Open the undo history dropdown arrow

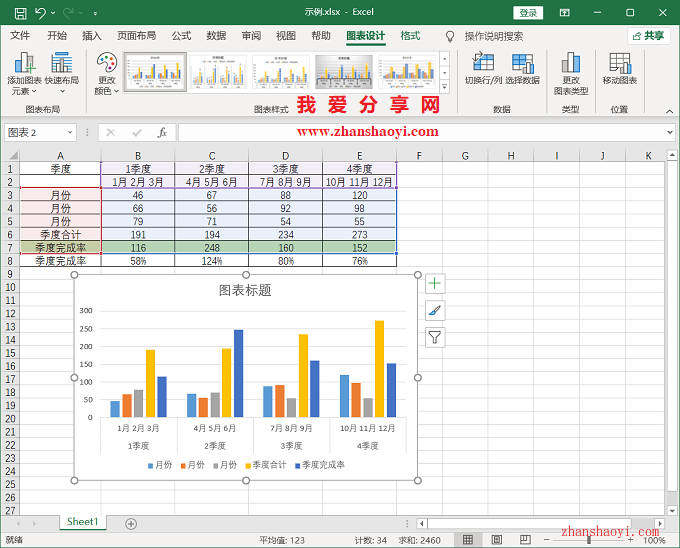(53, 13)
